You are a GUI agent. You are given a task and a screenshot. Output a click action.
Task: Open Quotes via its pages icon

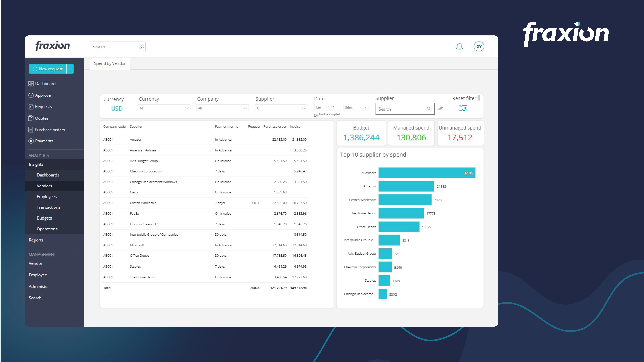(31, 118)
